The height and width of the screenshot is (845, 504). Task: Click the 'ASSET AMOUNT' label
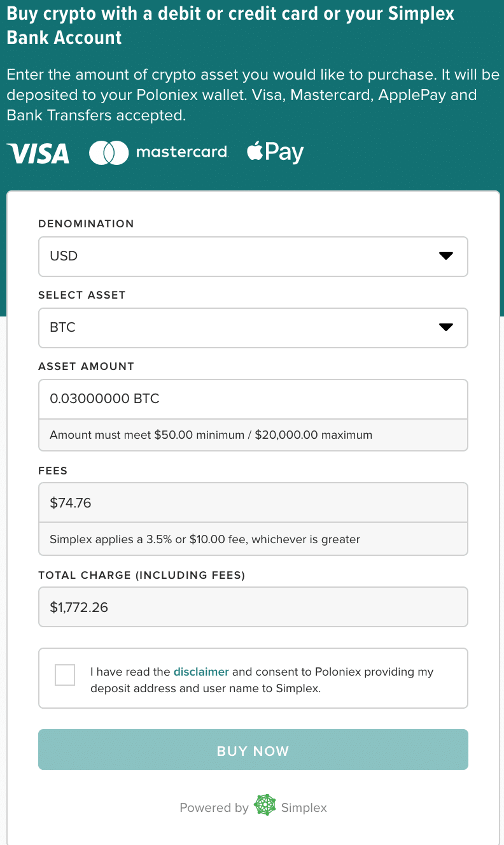click(86, 367)
